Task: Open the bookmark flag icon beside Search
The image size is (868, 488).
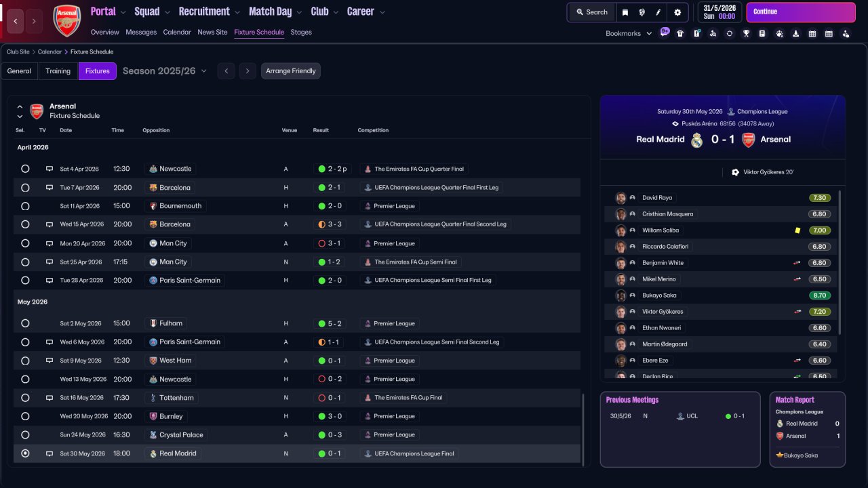Action: (x=625, y=12)
